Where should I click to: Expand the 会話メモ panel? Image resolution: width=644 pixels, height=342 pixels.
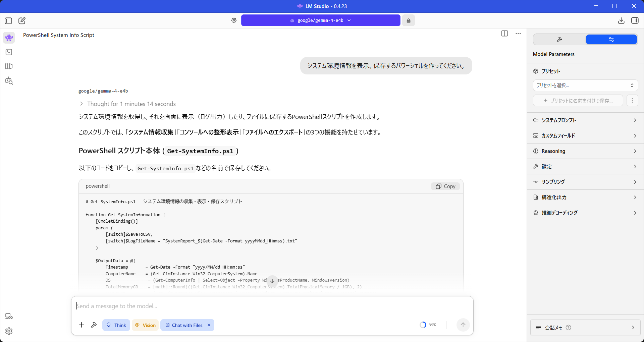[x=585, y=328]
